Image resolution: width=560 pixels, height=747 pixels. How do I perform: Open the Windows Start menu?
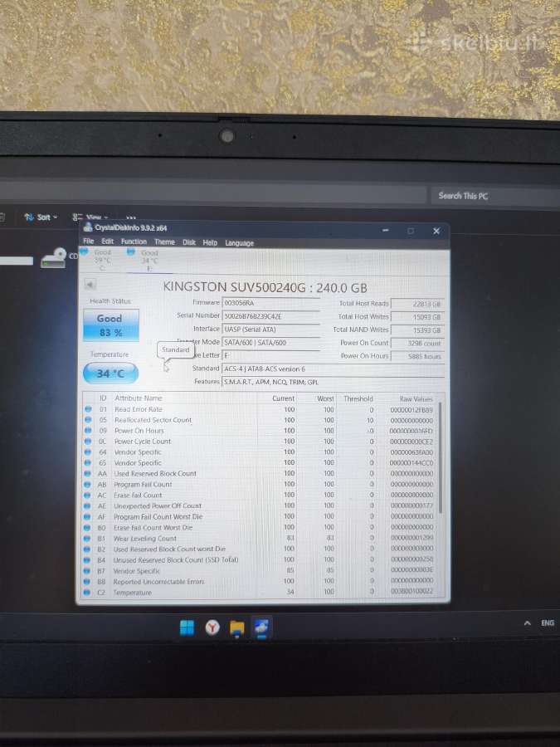(187, 627)
